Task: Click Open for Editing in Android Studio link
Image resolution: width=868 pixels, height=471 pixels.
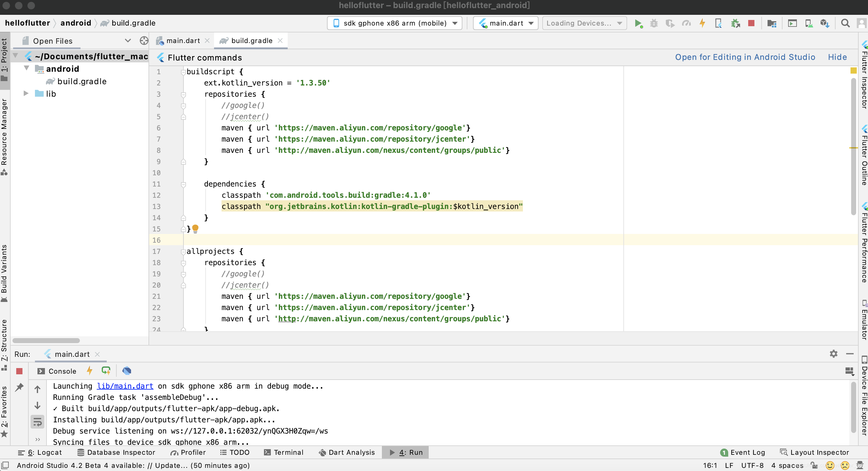Action: tap(745, 57)
